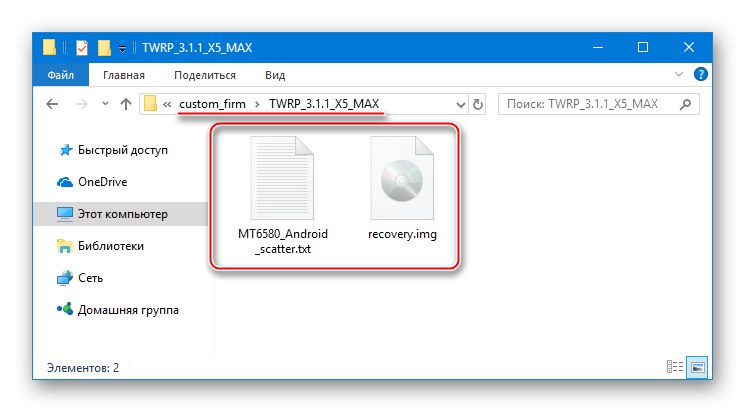Click the MT6580_Android_scatter.txt file name
Image resolution: width=745 pixels, height=412 pixels.
283,241
